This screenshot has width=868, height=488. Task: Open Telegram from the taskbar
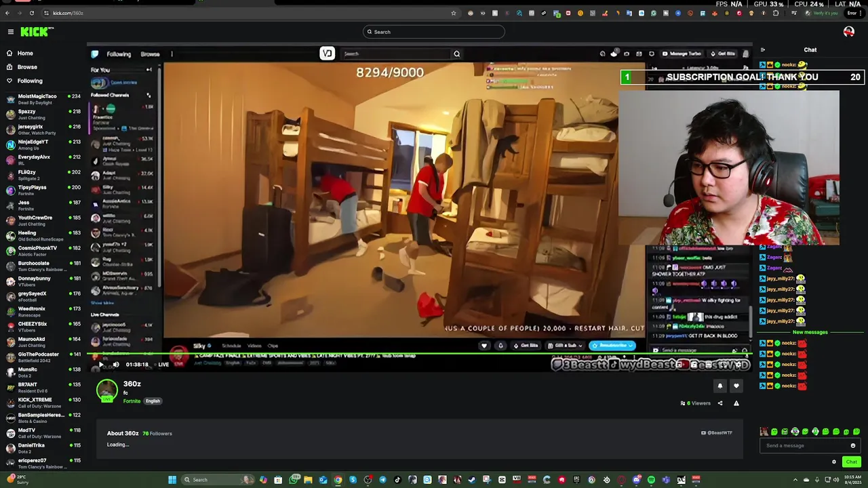tap(382, 480)
